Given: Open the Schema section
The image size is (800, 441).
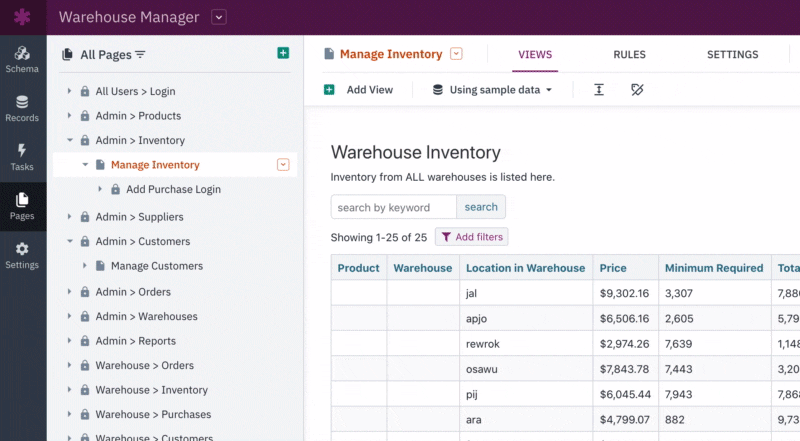Looking at the screenshot, I should (x=22, y=60).
